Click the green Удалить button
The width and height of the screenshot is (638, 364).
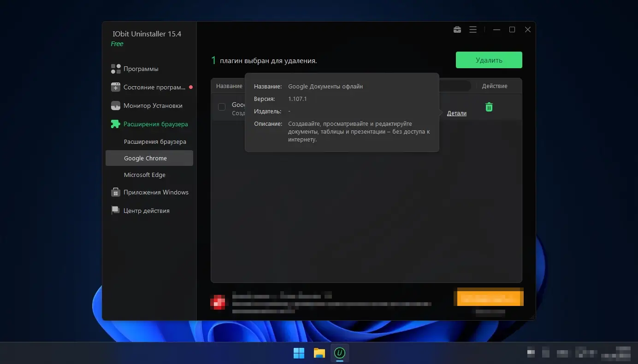coord(489,60)
